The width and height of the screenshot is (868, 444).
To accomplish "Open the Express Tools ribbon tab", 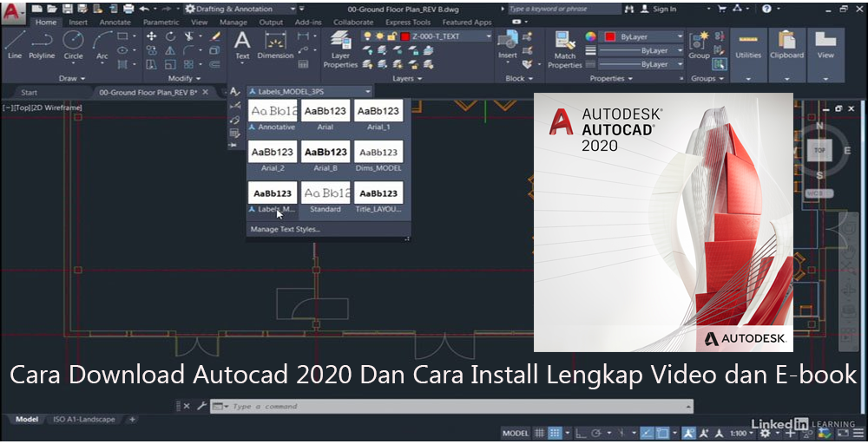I will pyautogui.click(x=408, y=23).
